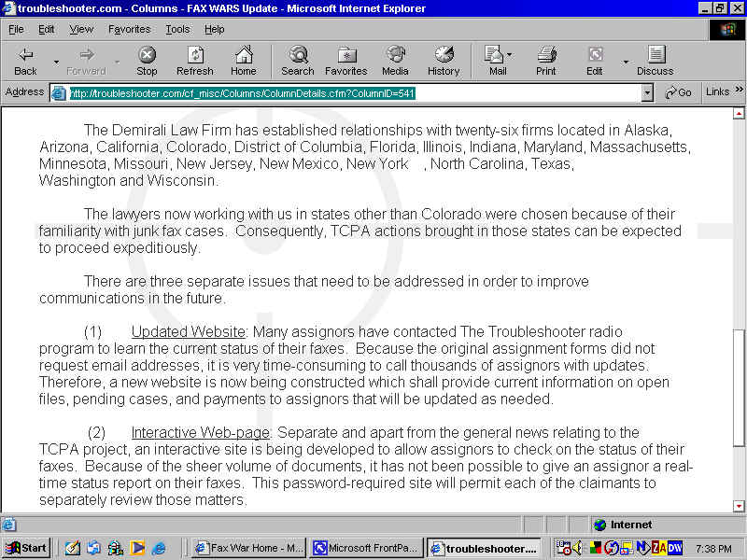Switch to Microsoft FrontPage taskbar window
This screenshot has height=560, width=747.
click(367, 548)
